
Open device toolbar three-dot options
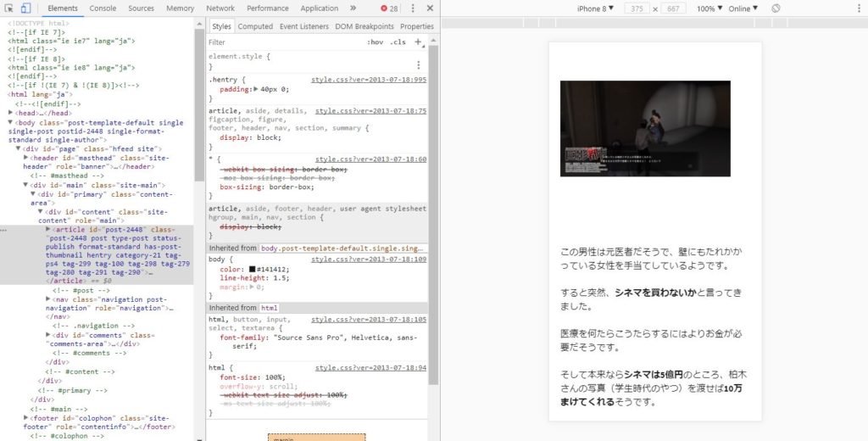click(x=860, y=8)
